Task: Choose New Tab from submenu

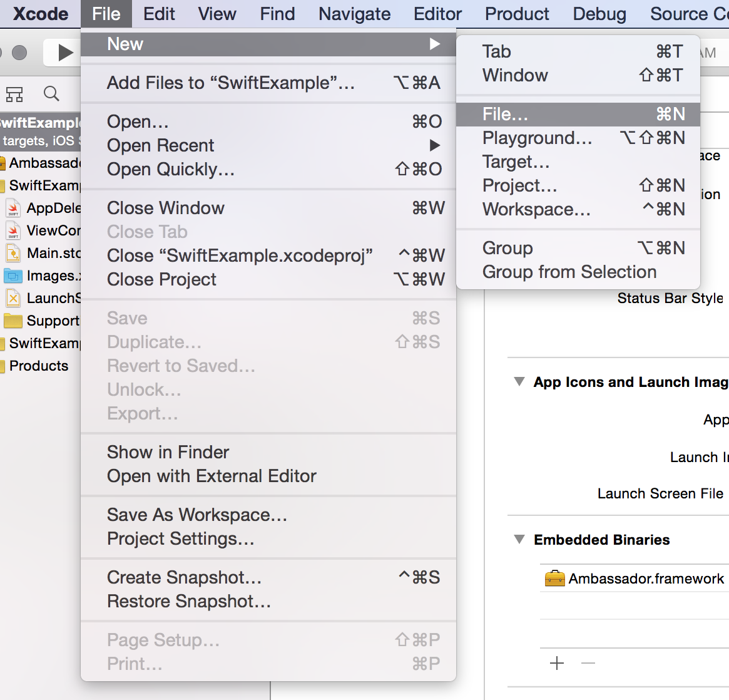Action: click(578, 51)
